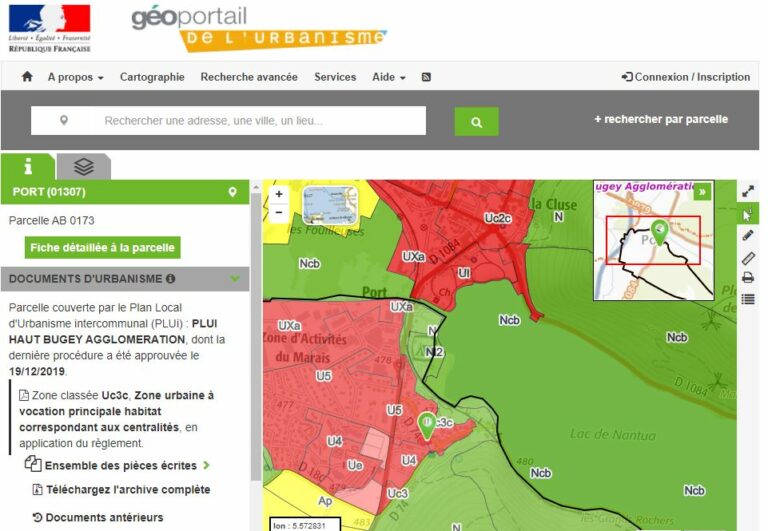Click the green parcel marker on map
Screen dimensions: 768x531
click(x=427, y=425)
